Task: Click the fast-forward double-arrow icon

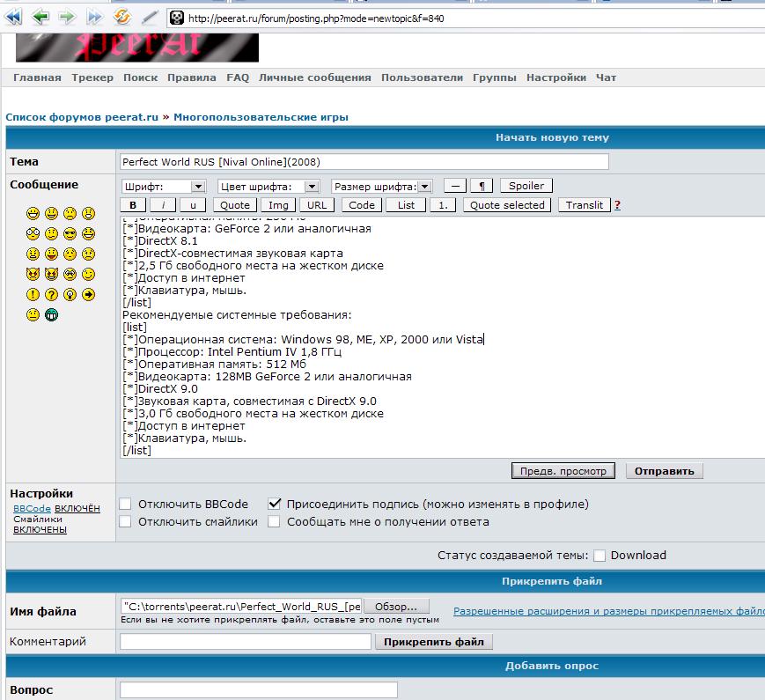Action: 94,18
